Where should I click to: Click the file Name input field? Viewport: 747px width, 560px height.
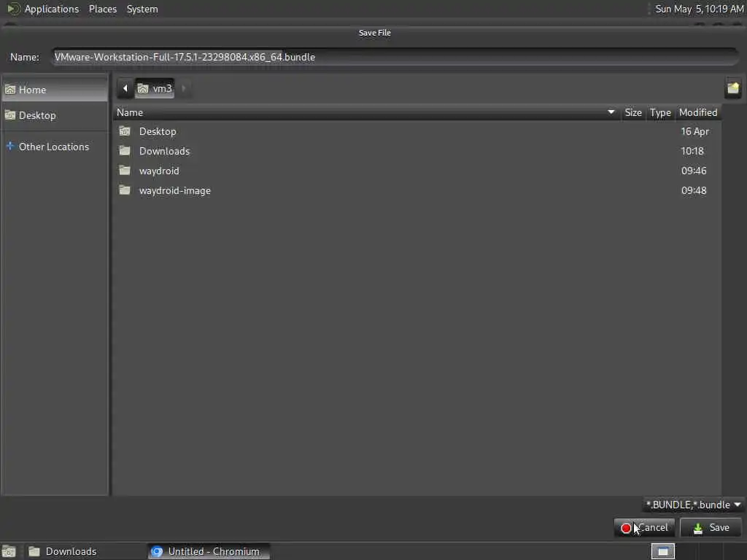tap(395, 57)
